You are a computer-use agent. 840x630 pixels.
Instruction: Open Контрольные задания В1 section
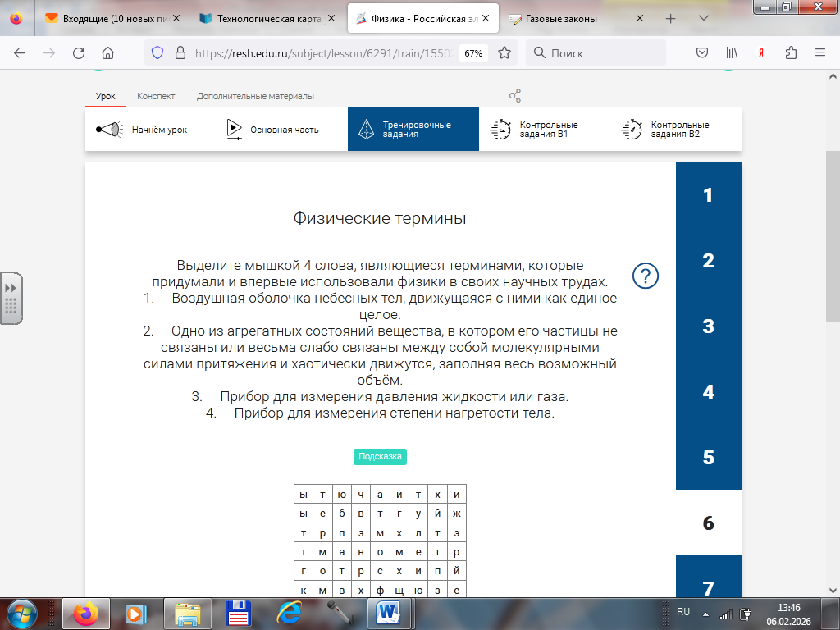(545, 130)
